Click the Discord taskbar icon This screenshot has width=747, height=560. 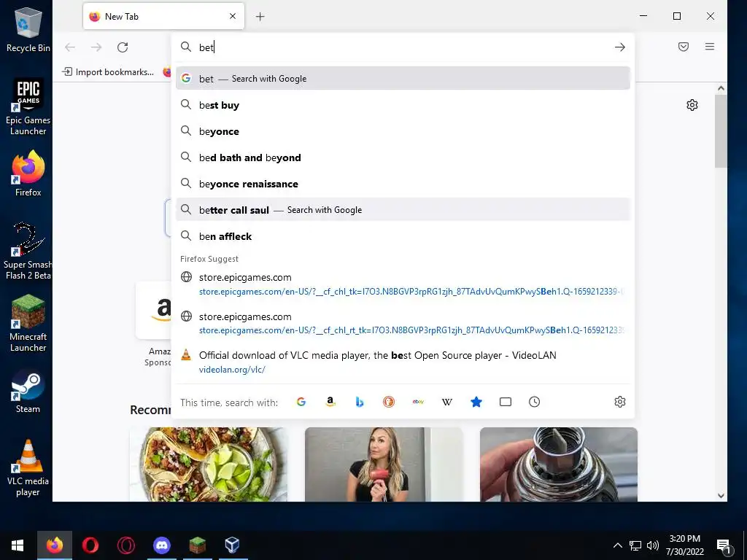[x=161, y=545]
